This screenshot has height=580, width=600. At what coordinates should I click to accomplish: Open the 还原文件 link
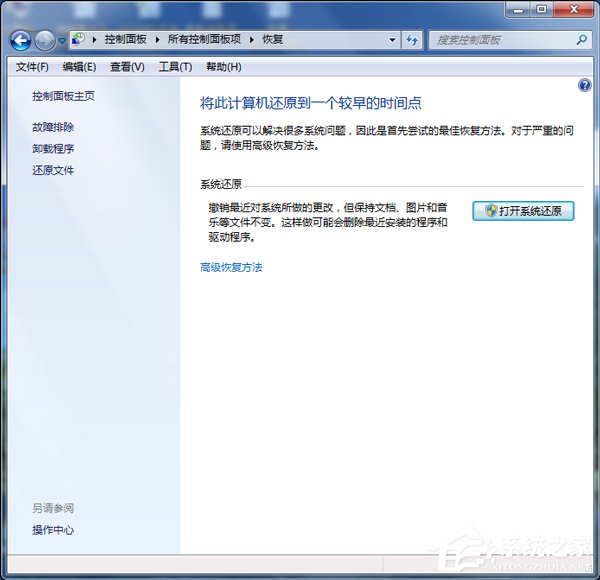pyautogui.click(x=53, y=170)
